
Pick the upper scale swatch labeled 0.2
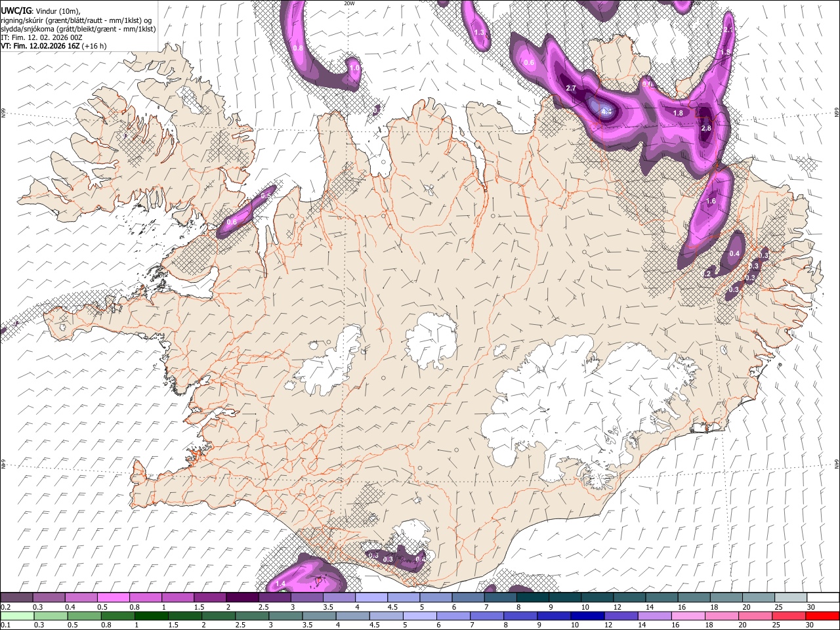[16, 597]
